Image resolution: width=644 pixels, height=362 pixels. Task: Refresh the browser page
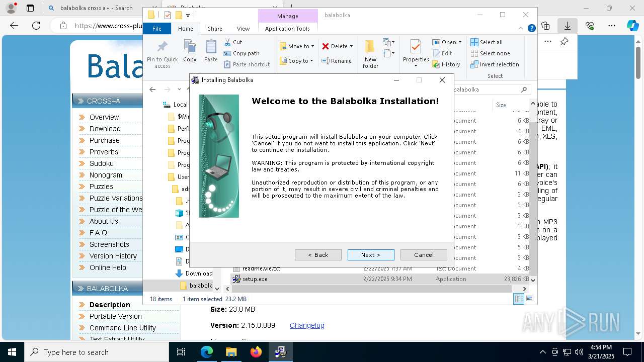point(36,26)
